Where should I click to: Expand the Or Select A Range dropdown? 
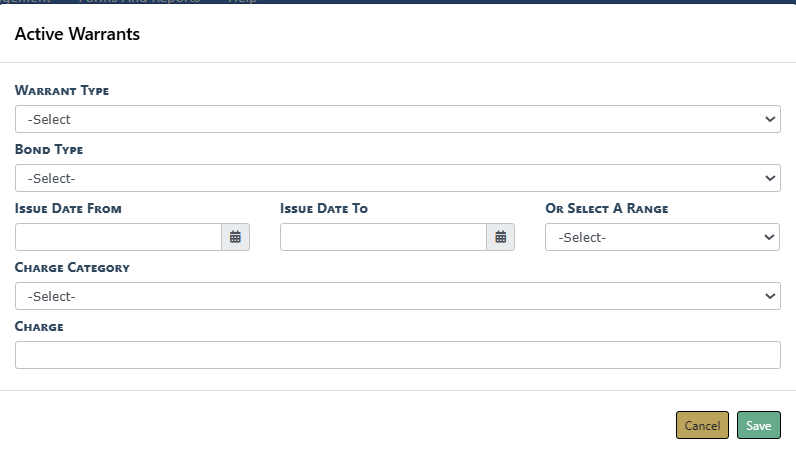coord(662,237)
